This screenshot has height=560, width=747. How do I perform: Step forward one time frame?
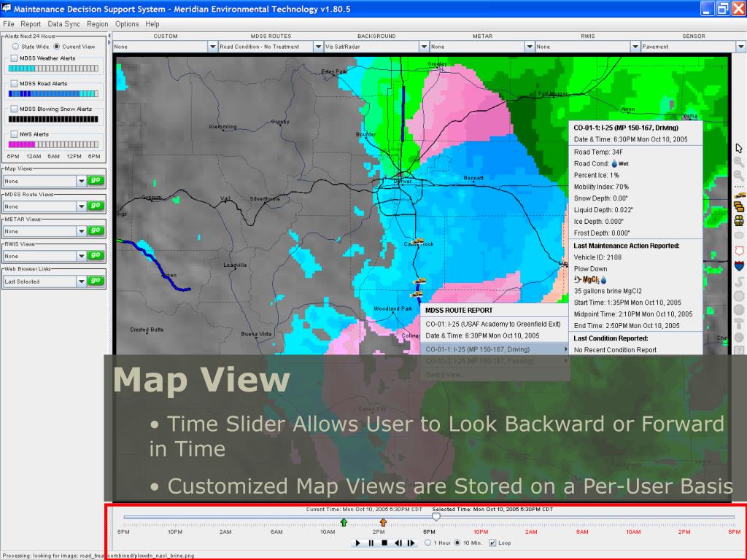411,542
